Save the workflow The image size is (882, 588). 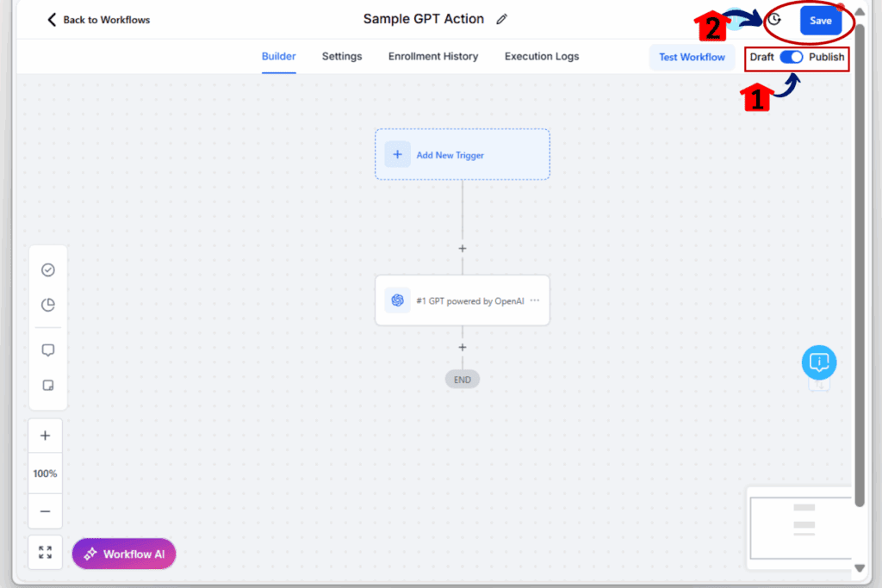[x=820, y=21]
